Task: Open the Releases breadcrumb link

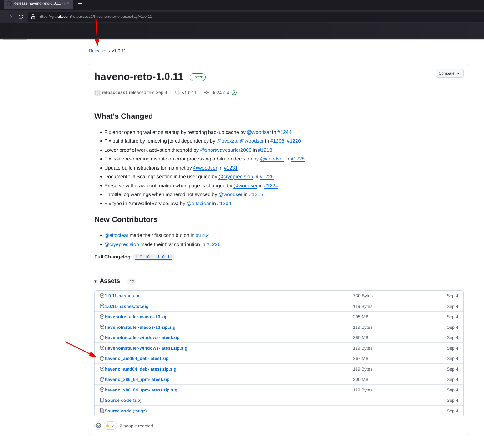Action: [x=98, y=51]
